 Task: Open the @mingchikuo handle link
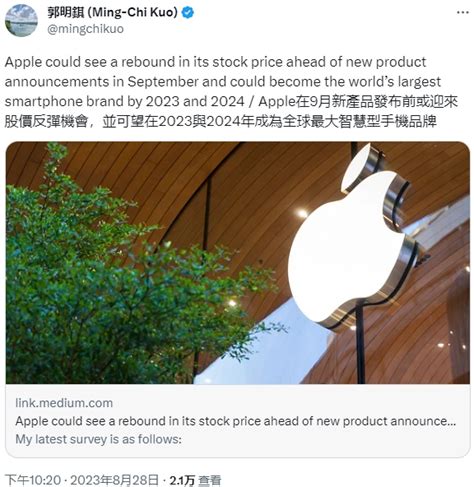pos(85,29)
